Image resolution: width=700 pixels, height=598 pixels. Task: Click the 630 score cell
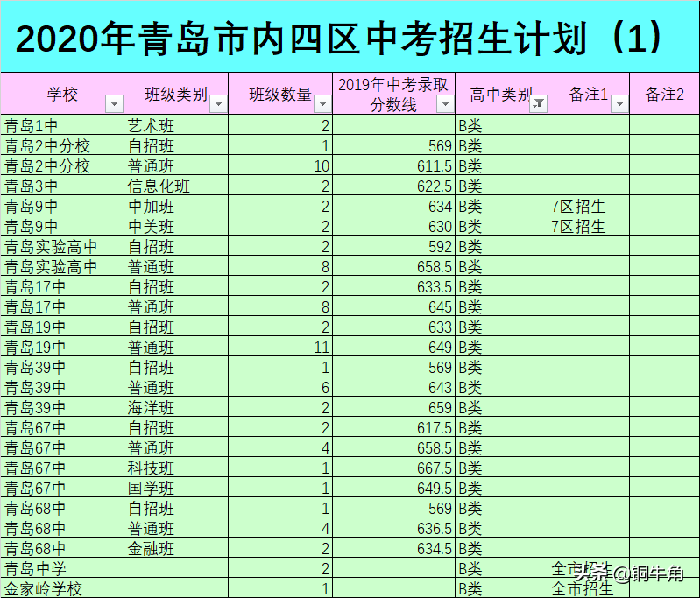point(393,226)
